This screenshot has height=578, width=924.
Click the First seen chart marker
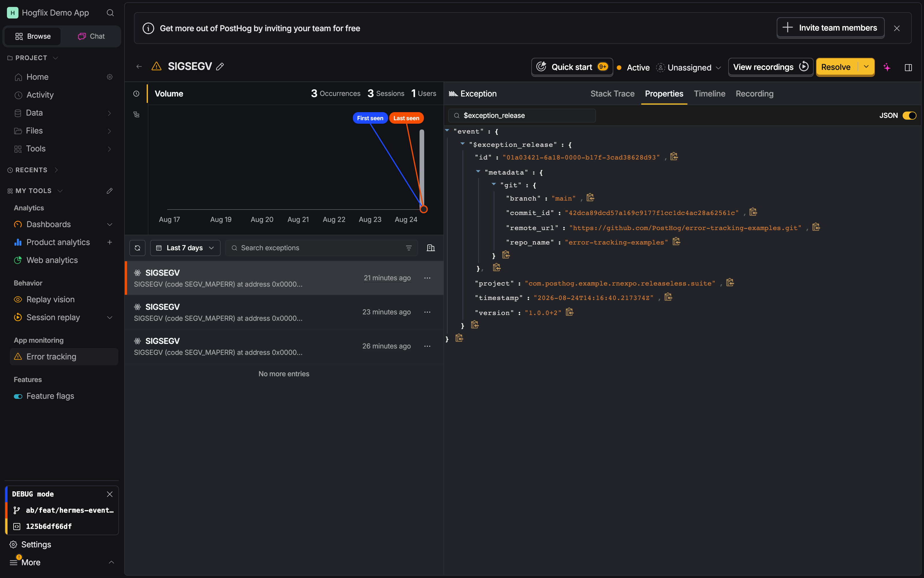tap(370, 118)
